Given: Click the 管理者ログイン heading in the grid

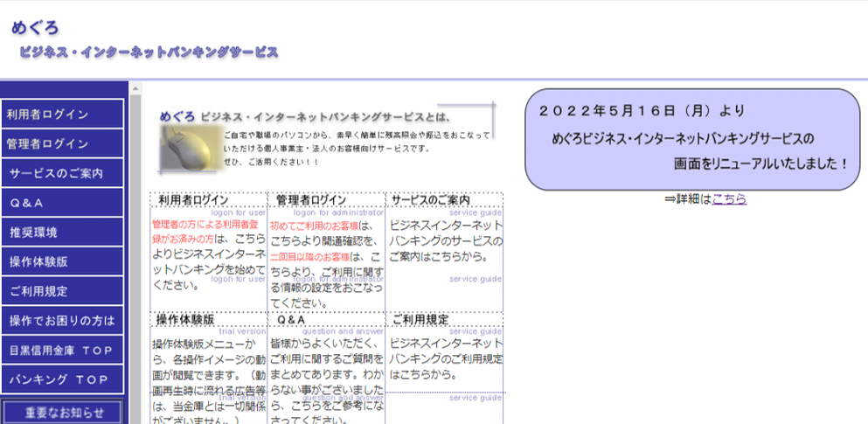Looking at the screenshot, I should (311, 200).
